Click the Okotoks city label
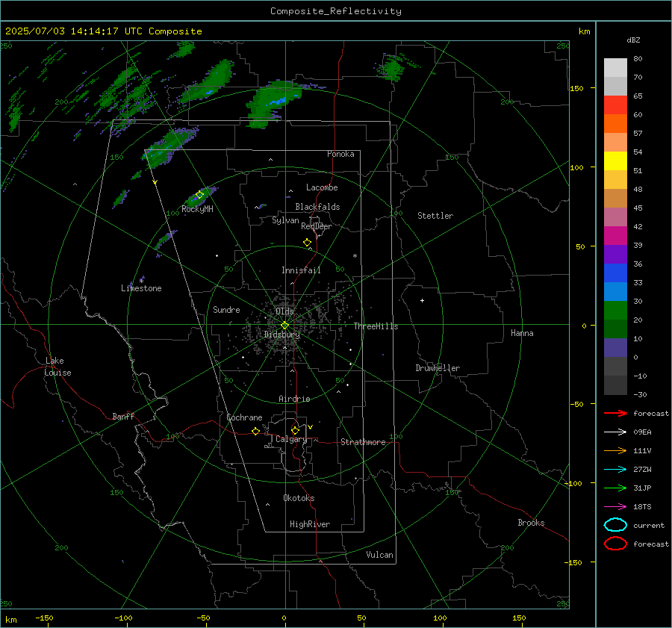Image resolution: width=672 pixels, height=628 pixels. [299, 498]
